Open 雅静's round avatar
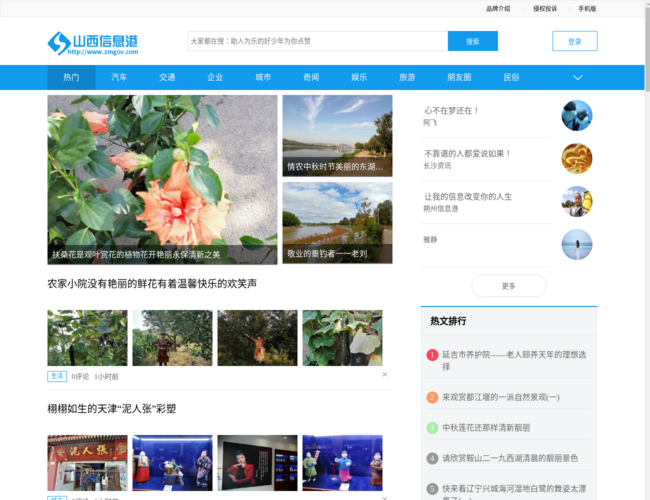The height and width of the screenshot is (500, 650). click(577, 245)
